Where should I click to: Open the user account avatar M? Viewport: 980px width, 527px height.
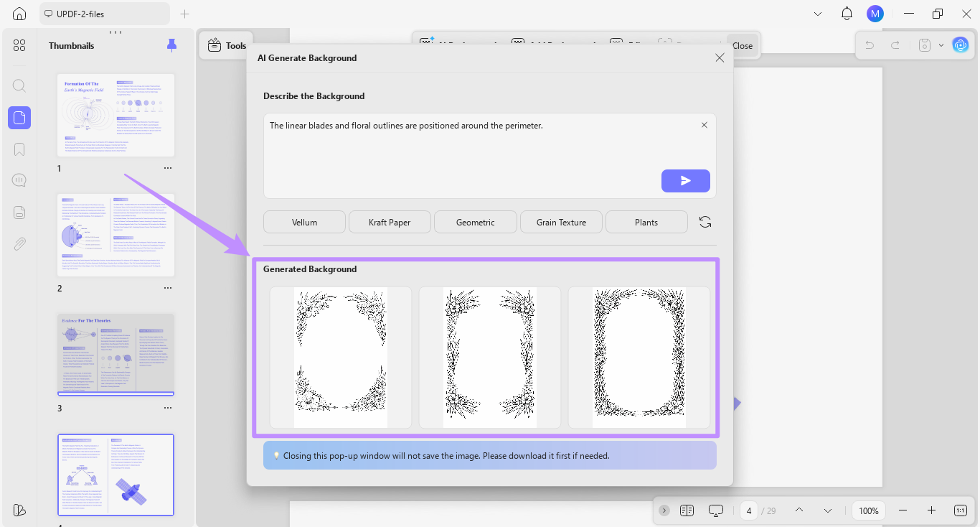(x=875, y=14)
